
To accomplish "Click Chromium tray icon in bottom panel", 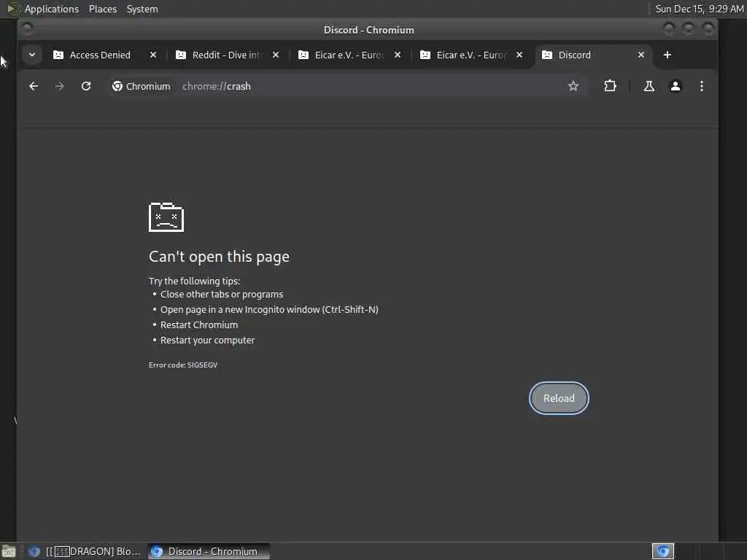I will click(662, 551).
